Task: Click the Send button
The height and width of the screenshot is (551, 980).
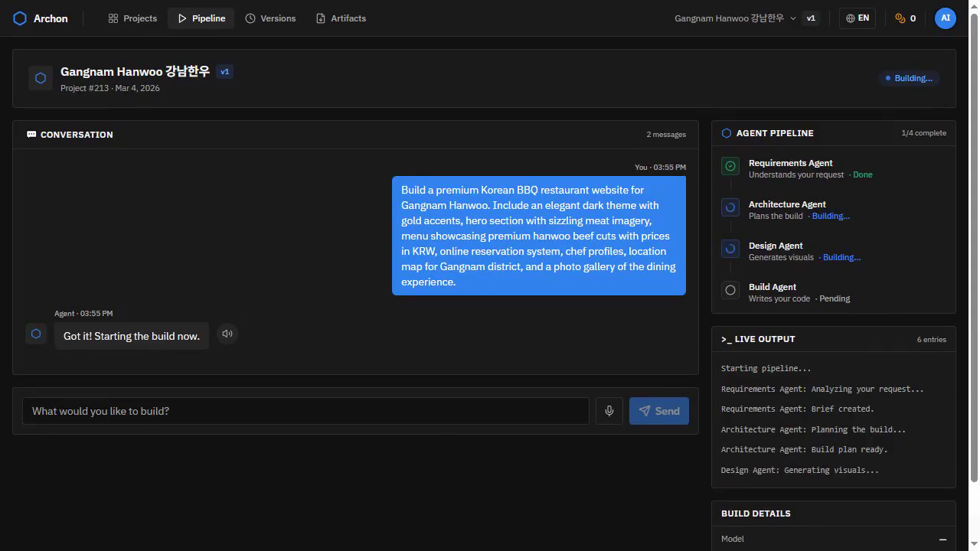Action: click(659, 411)
